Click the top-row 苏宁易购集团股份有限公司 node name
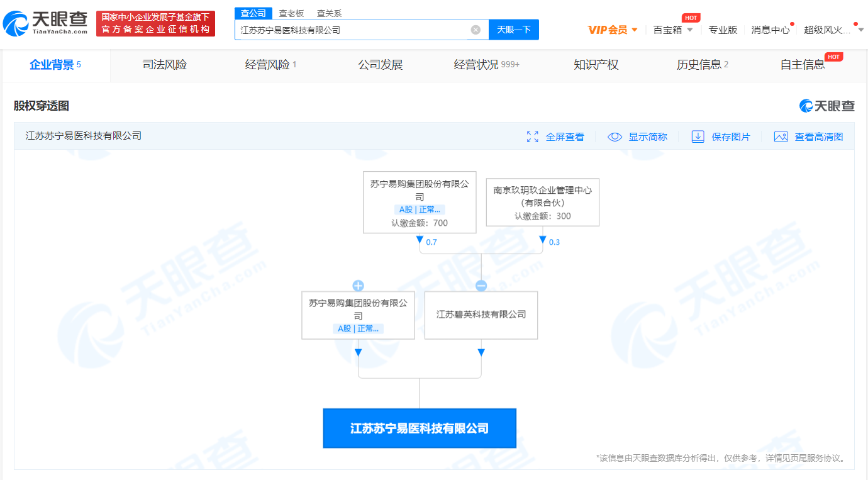The image size is (868, 480). pos(420,190)
